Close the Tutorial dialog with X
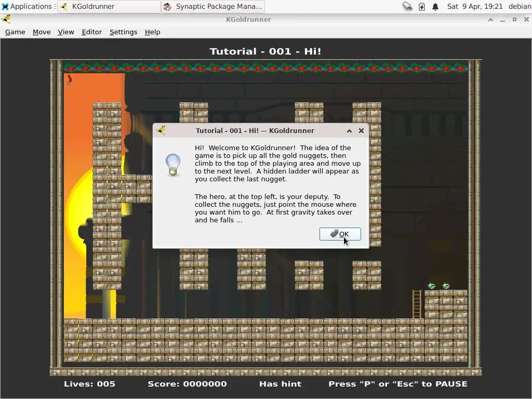The image size is (532, 399). point(362,130)
